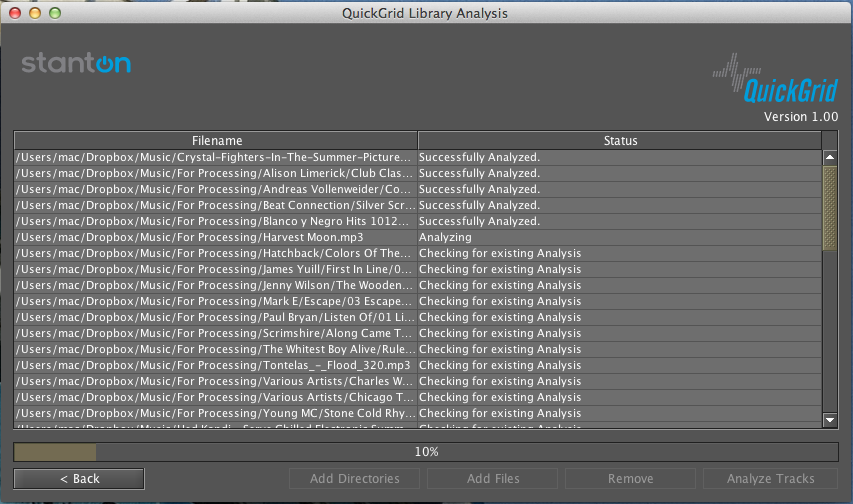Image resolution: width=853 pixels, height=504 pixels.
Task: Click the Filename column header
Action: click(x=216, y=141)
